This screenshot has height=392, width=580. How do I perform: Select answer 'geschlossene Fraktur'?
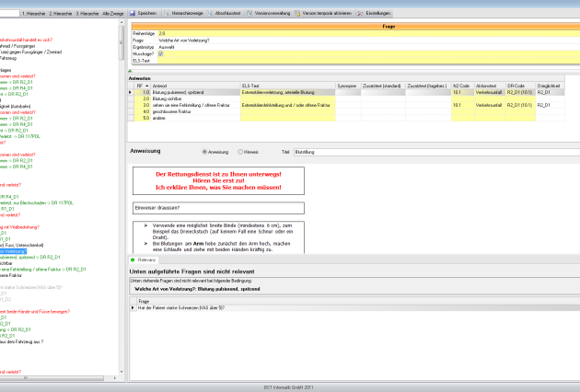point(196,111)
